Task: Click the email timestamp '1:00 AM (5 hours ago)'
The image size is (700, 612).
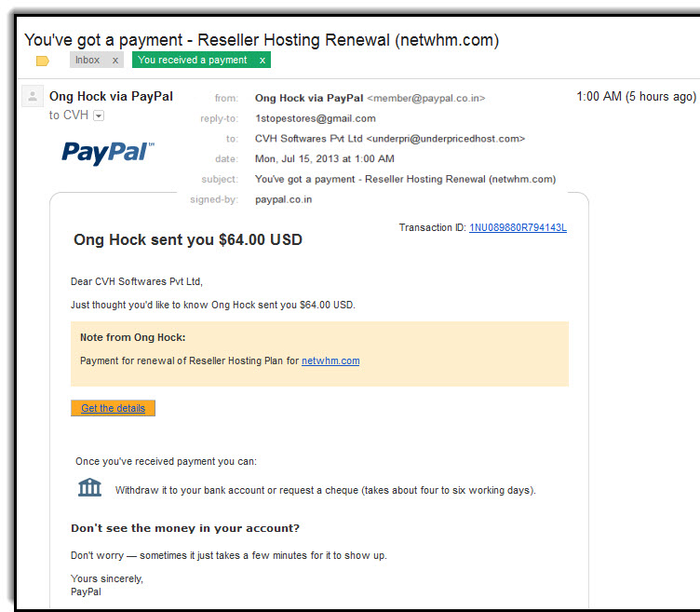Action: (636, 97)
